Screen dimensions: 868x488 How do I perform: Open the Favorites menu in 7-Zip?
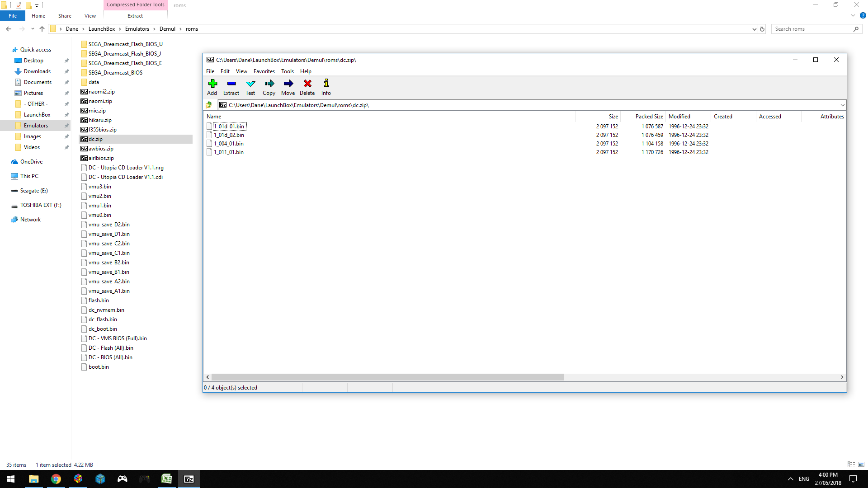click(x=264, y=71)
